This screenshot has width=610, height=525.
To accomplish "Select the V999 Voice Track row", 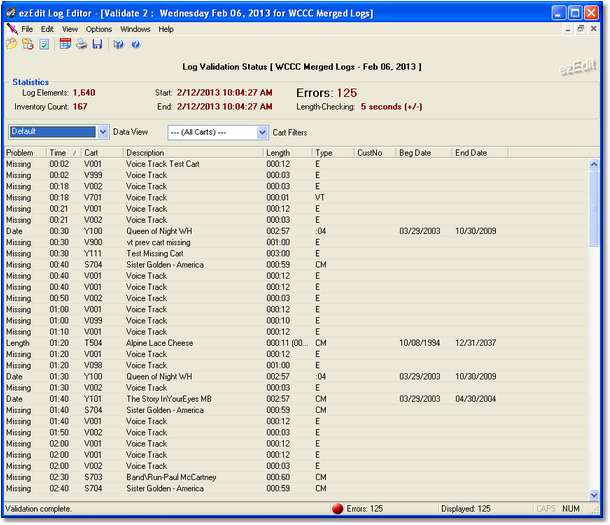I will [296, 175].
